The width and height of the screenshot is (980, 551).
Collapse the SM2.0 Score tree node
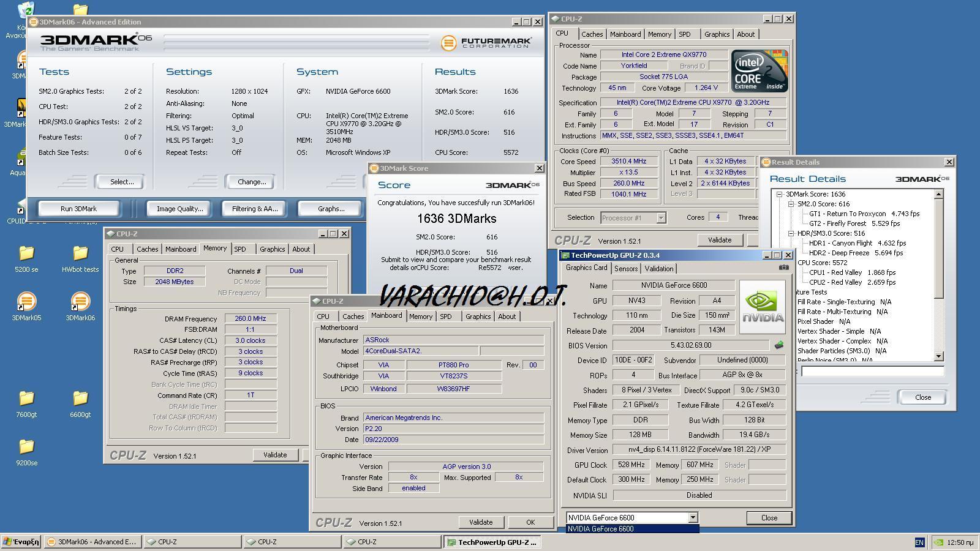(x=791, y=204)
